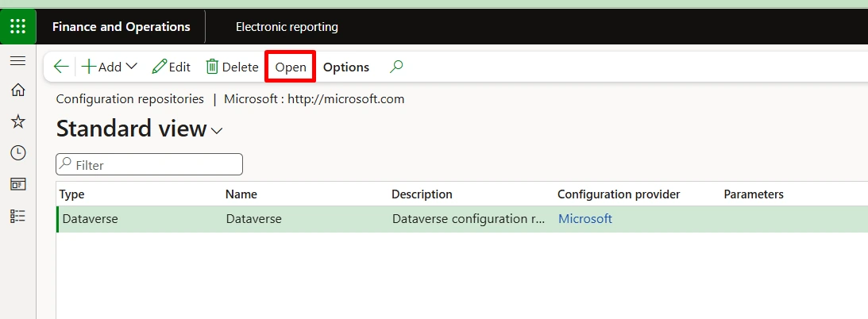Click the Edit button
868x319 pixels.
pos(171,67)
